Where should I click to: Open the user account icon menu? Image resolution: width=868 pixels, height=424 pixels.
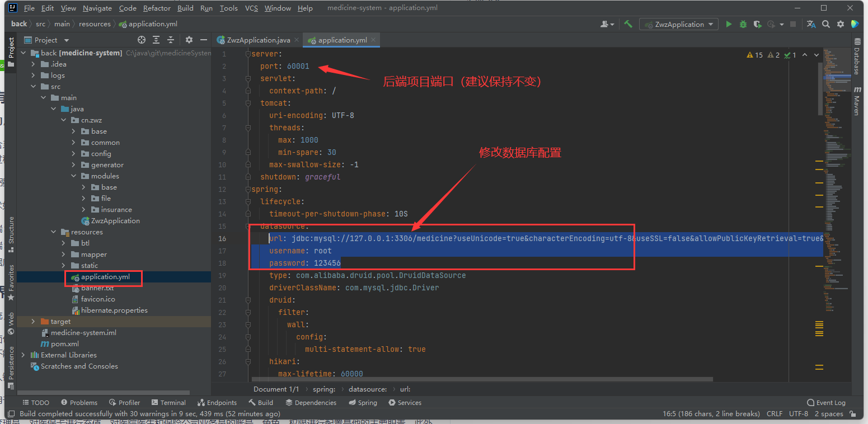tap(607, 24)
